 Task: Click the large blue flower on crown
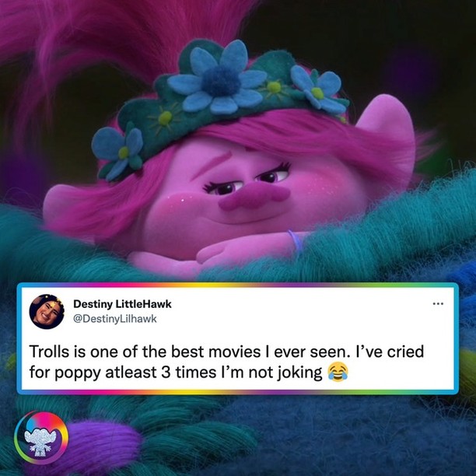point(217,79)
